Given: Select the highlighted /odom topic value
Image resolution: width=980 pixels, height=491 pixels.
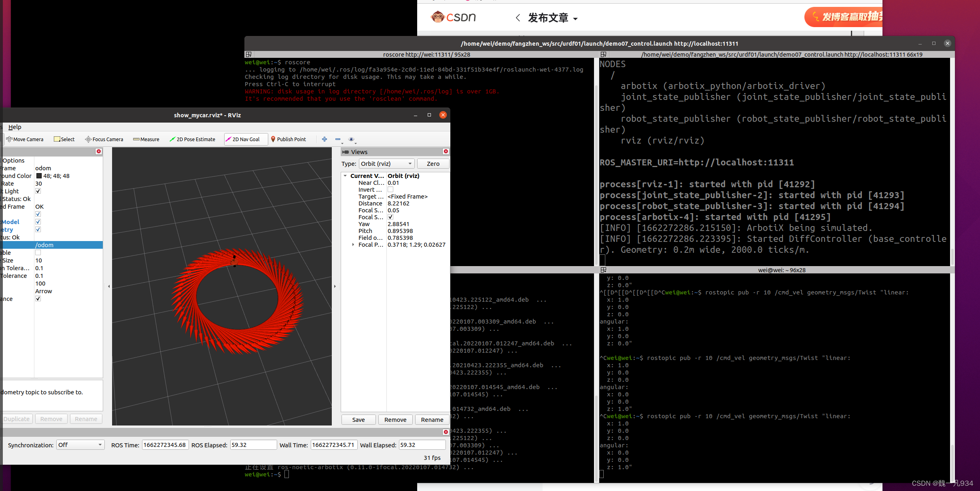Looking at the screenshot, I should click(68, 245).
